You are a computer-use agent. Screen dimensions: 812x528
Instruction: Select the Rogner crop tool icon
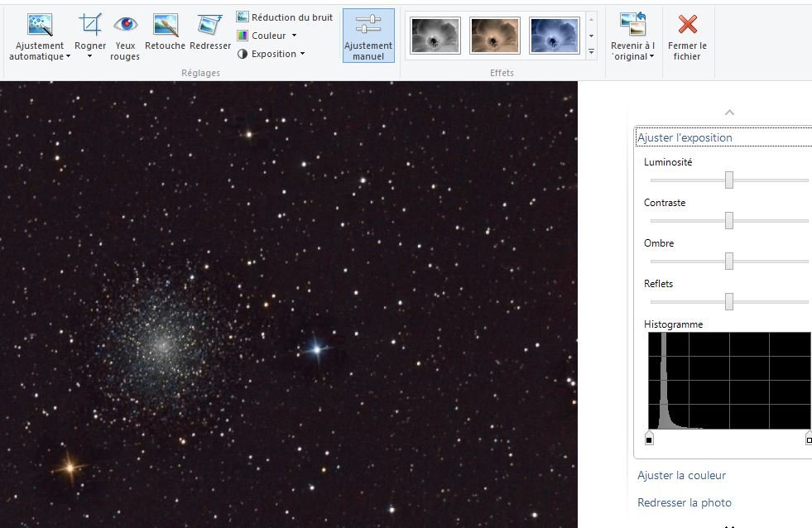coord(90,25)
